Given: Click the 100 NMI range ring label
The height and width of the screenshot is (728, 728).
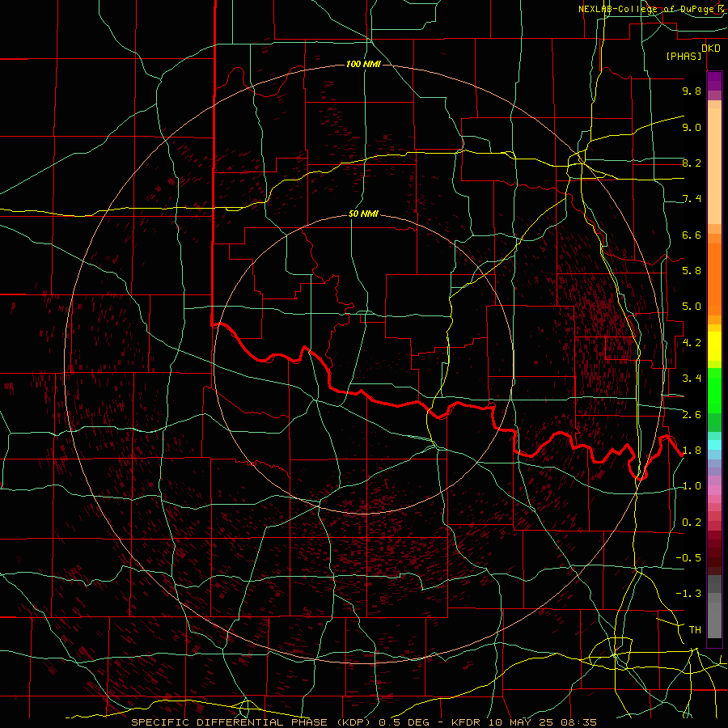Looking at the screenshot, I should point(363,64).
